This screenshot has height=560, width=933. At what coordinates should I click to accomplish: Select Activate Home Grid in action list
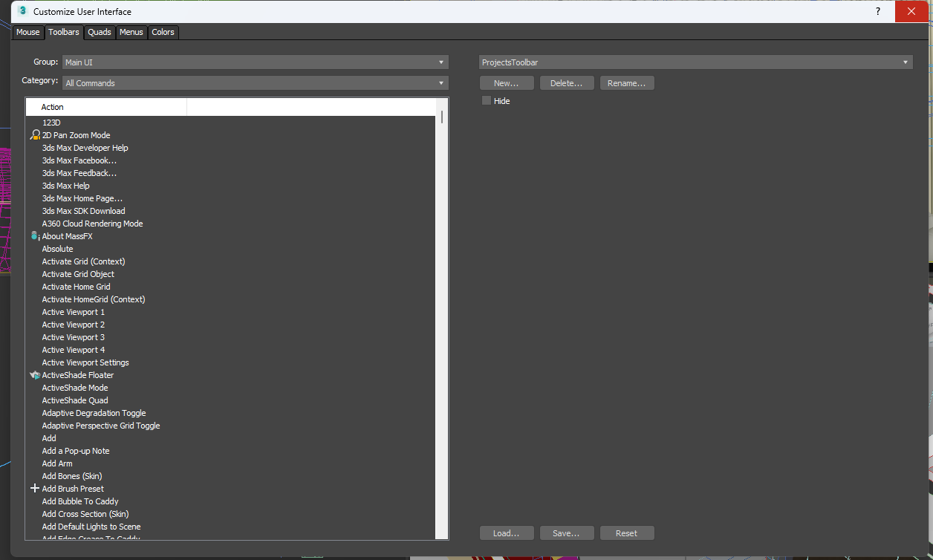(76, 287)
